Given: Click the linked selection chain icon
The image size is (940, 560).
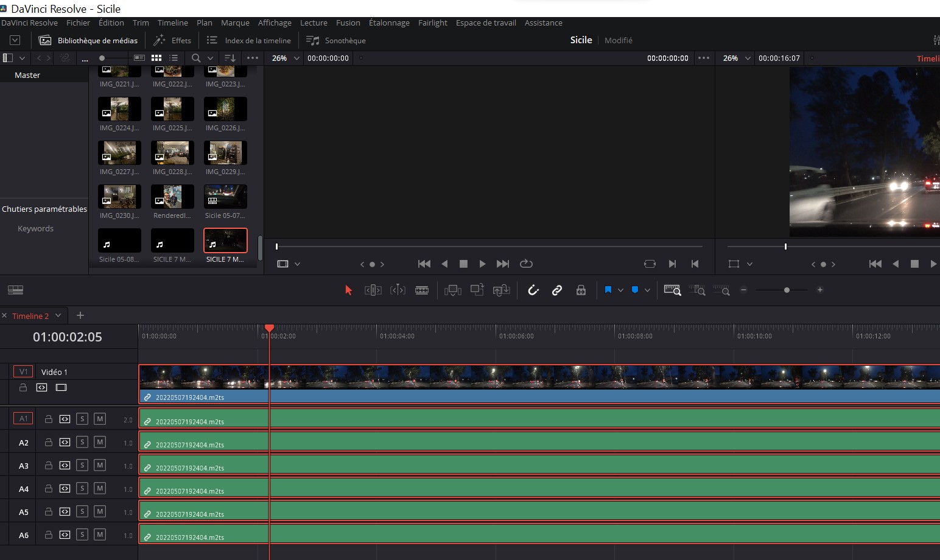Looking at the screenshot, I should 556,290.
